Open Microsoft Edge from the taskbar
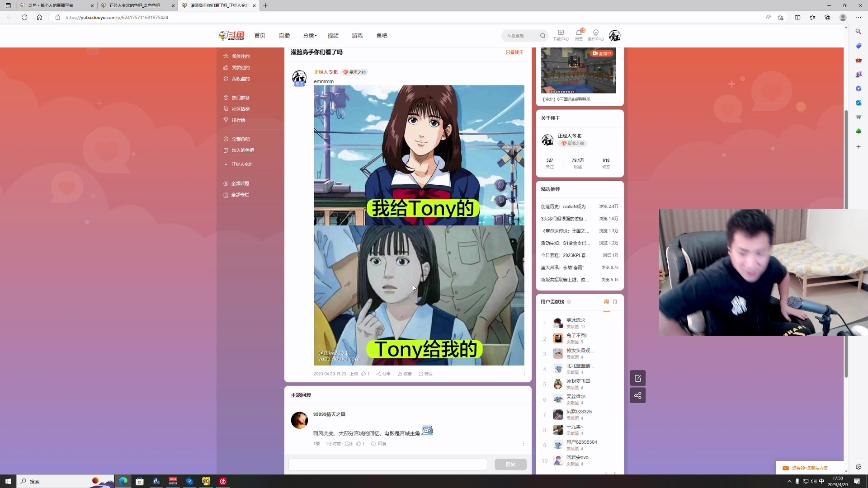This screenshot has width=868, height=488. point(123,481)
